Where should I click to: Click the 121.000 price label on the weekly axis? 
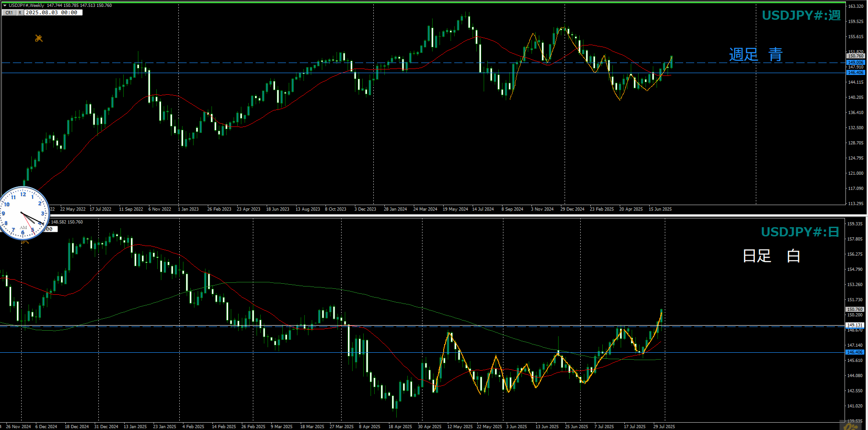[x=856, y=173]
